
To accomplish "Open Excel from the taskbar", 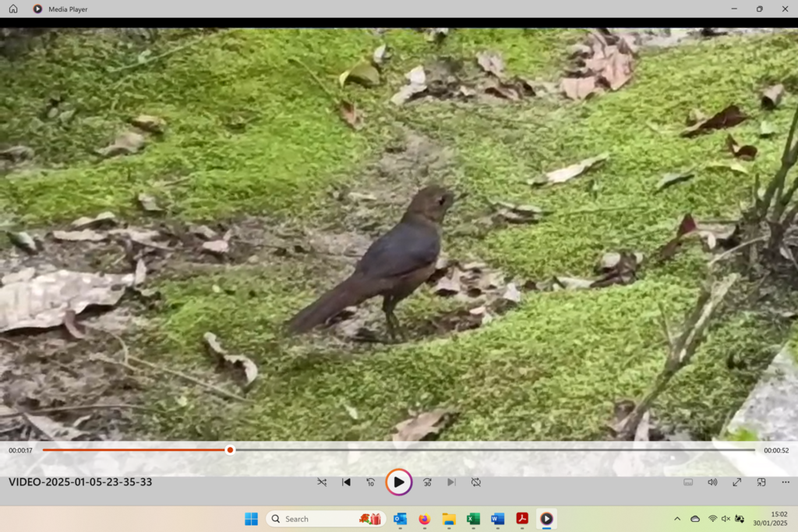I will tap(473, 519).
